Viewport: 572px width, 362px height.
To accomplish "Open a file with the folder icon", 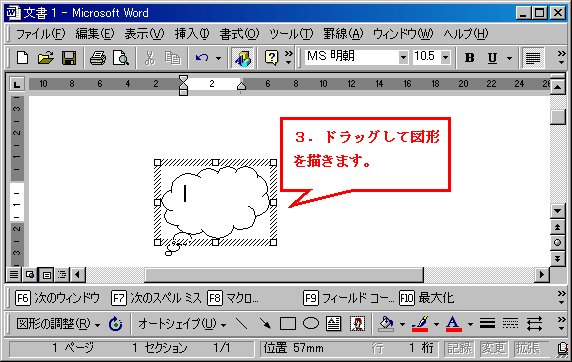I will (x=46, y=58).
